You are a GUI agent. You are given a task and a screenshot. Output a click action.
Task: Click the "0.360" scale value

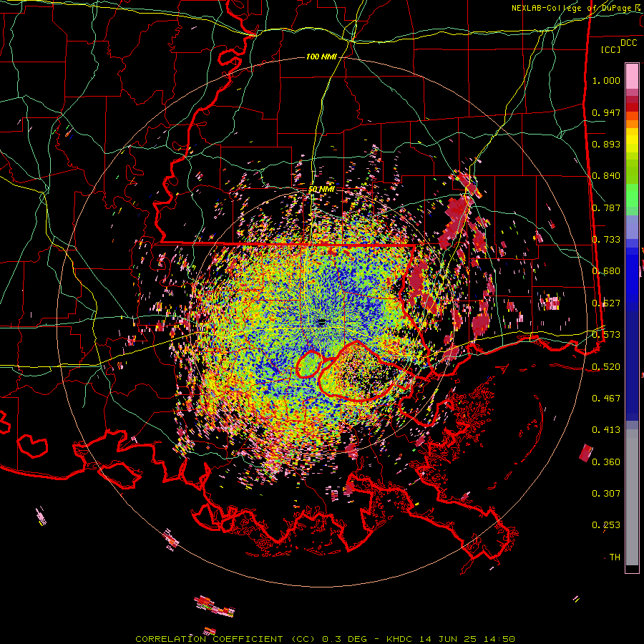(606, 462)
